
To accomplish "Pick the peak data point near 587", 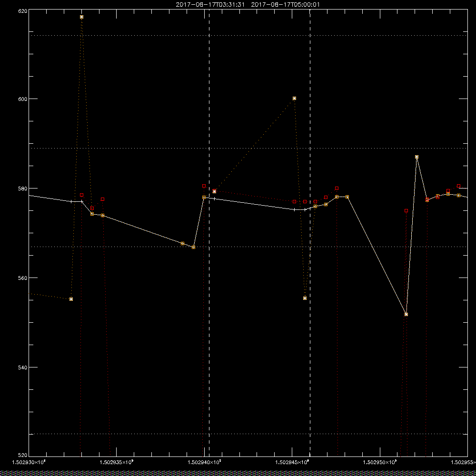I will 417,157.
